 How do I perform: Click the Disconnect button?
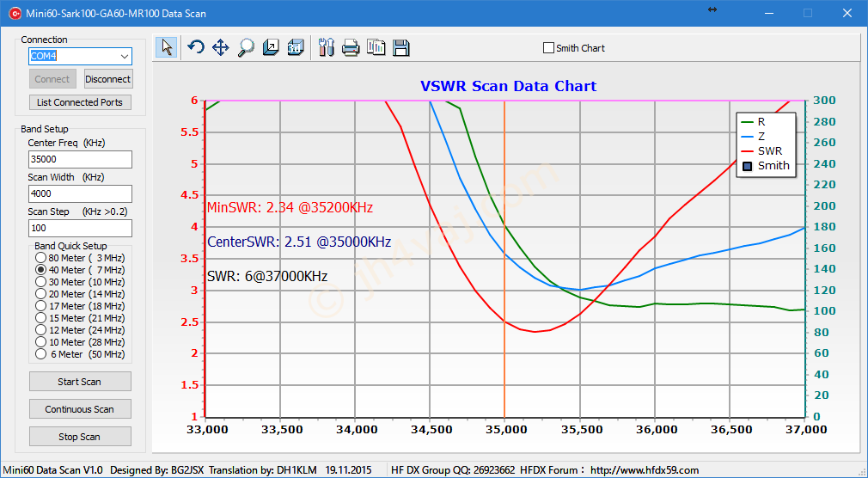(x=108, y=79)
